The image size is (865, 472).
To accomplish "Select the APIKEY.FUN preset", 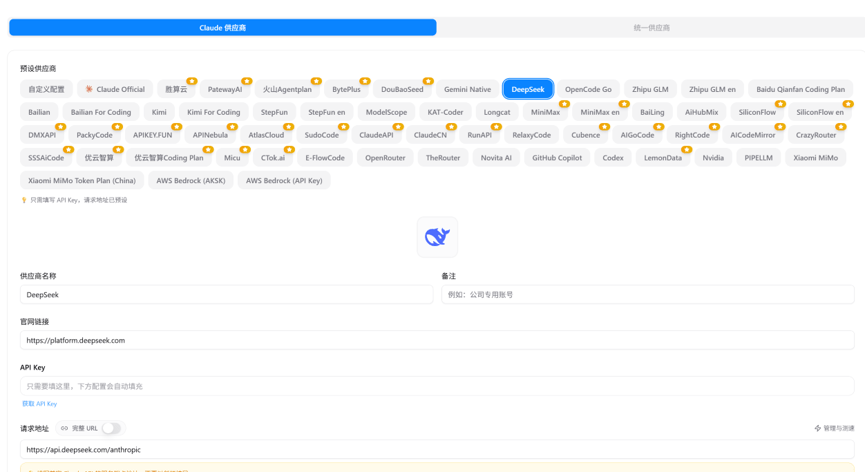I will point(152,135).
